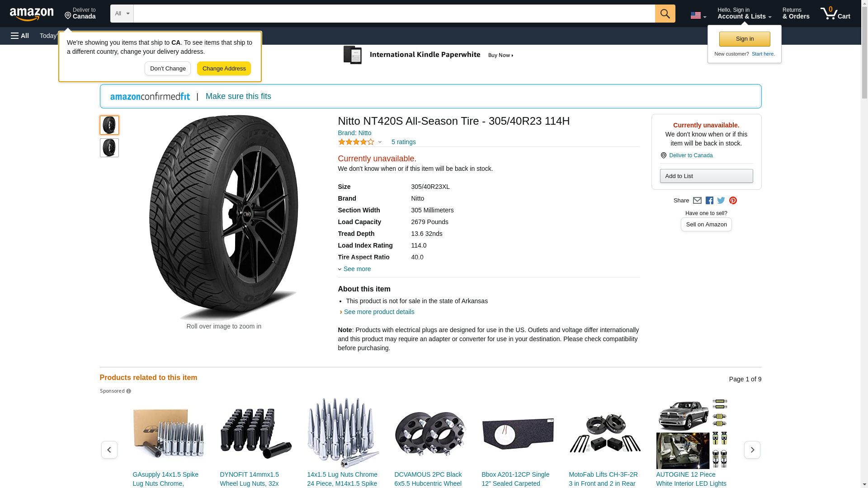Viewport: 868px width, 488px height.
Task: Open the country flag language dropdown
Action: click(x=698, y=15)
